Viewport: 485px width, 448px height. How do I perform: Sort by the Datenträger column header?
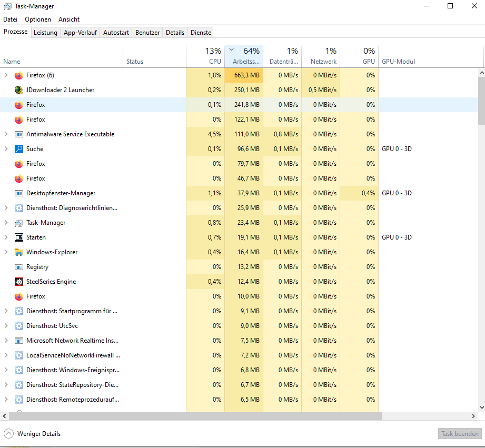(x=282, y=56)
